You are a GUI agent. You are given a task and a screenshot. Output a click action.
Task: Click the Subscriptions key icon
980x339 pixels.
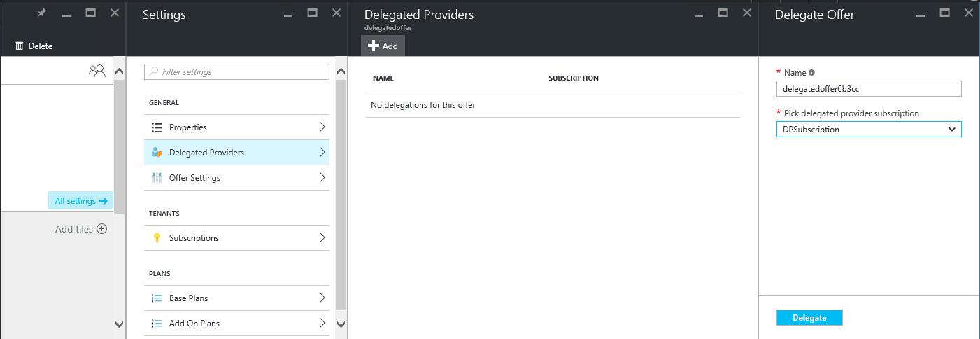(157, 238)
